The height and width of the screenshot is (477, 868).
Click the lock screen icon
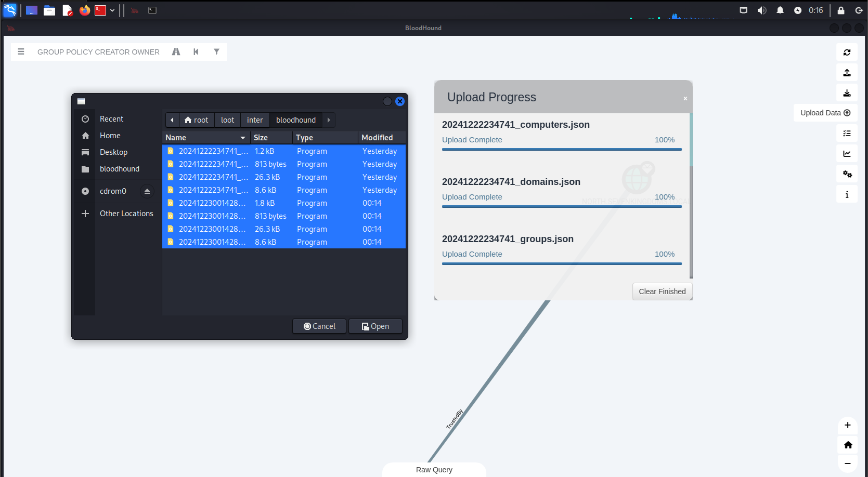click(841, 10)
